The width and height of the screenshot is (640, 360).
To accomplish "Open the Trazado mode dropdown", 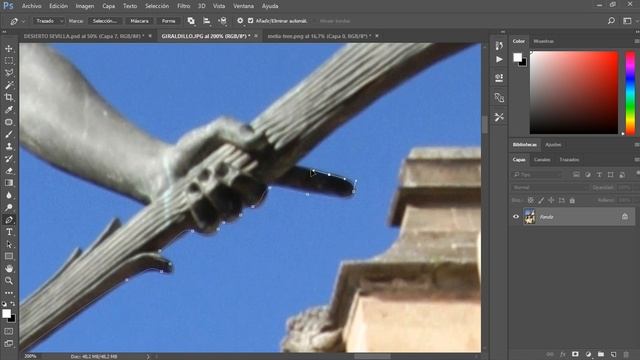I will pyautogui.click(x=49, y=21).
